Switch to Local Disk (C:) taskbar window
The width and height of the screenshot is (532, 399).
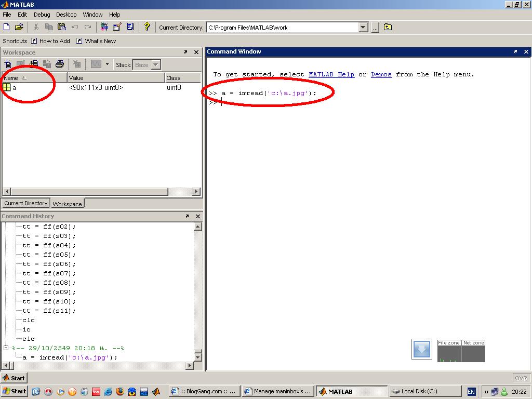click(425, 391)
